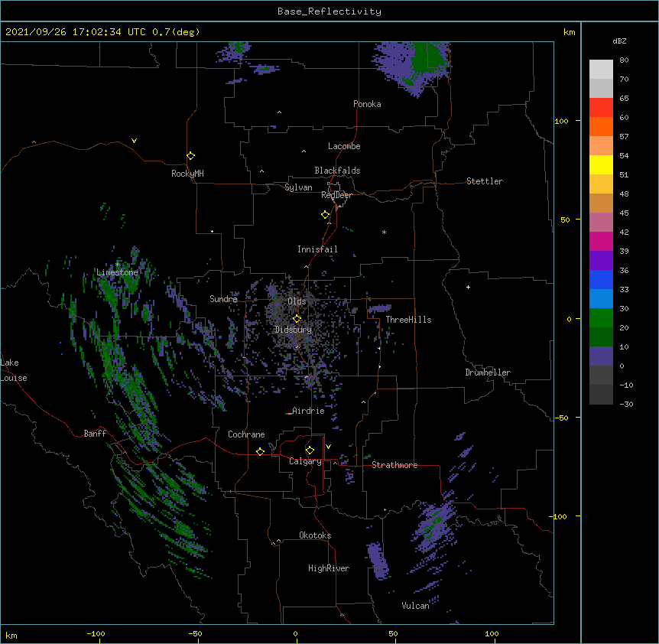This screenshot has height=644, width=659.
Task: Click the Innisfail town label
Action: click(x=317, y=249)
